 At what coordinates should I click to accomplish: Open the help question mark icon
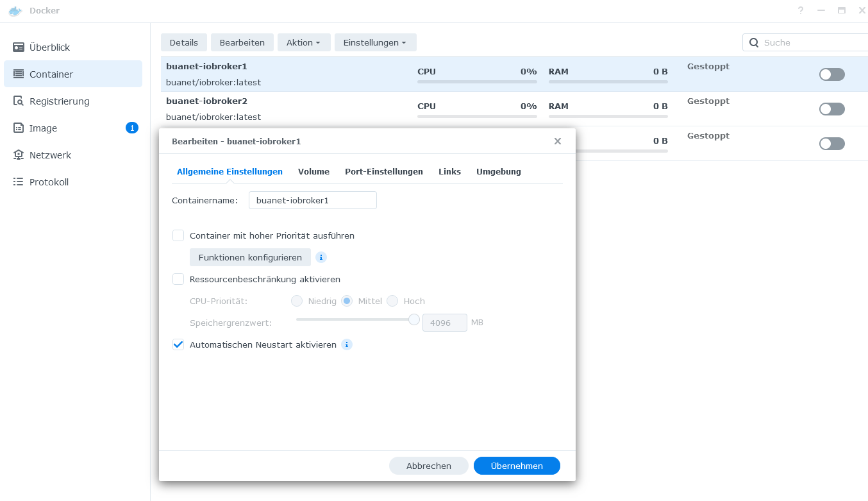pos(800,11)
